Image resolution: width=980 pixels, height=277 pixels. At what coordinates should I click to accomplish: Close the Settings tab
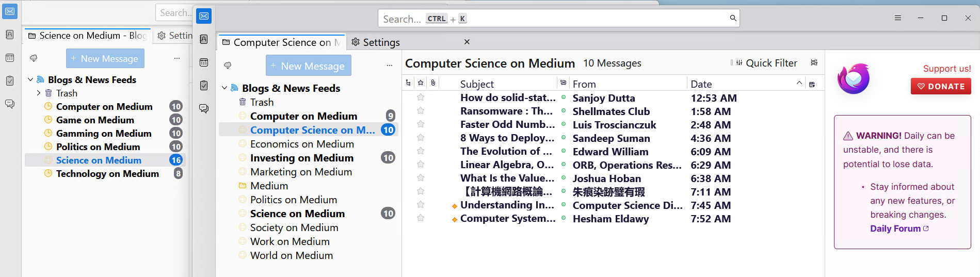tap(467, 42)
